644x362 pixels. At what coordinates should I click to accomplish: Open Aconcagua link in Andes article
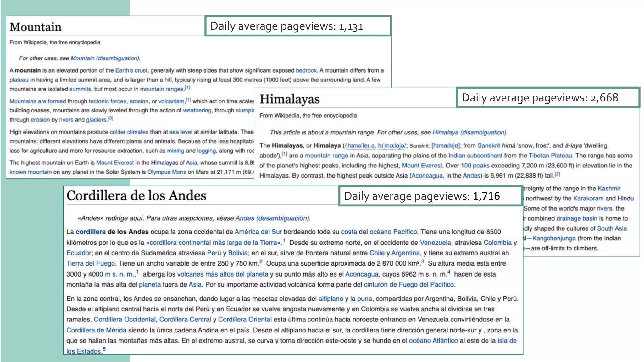(x=362, y=274)
